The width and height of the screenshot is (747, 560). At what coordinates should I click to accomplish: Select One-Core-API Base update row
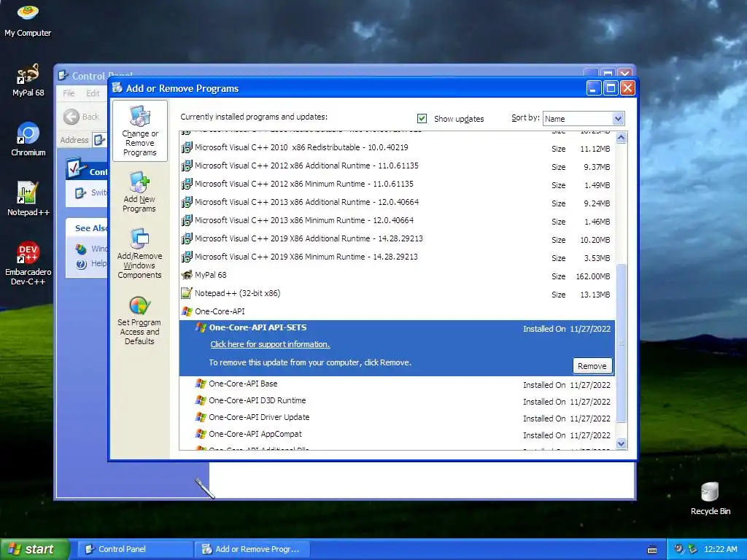(397, 384)
